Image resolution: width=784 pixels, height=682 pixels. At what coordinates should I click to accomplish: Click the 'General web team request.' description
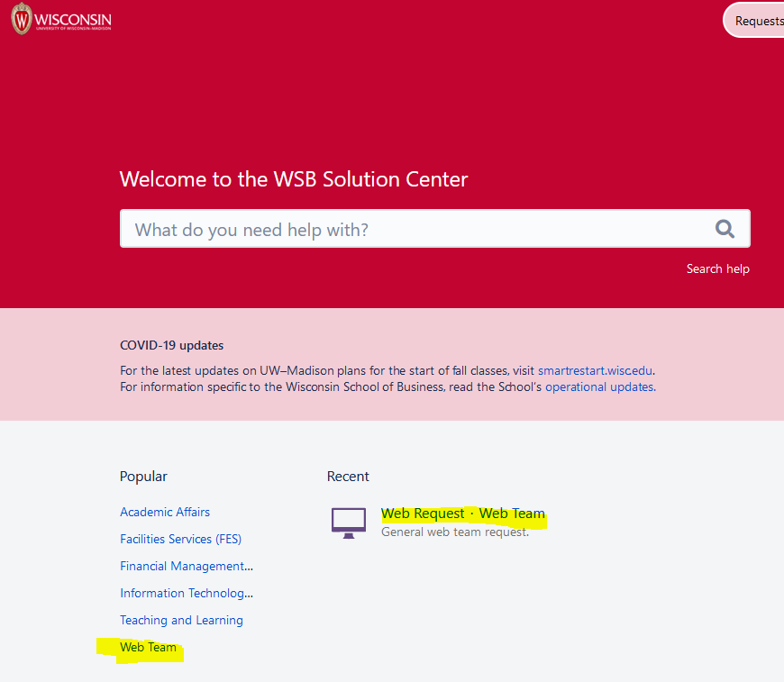[454, 532]
